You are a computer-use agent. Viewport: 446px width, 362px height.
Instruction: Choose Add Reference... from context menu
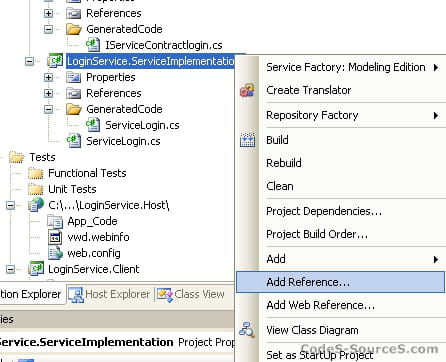click(x=340, y=282)
